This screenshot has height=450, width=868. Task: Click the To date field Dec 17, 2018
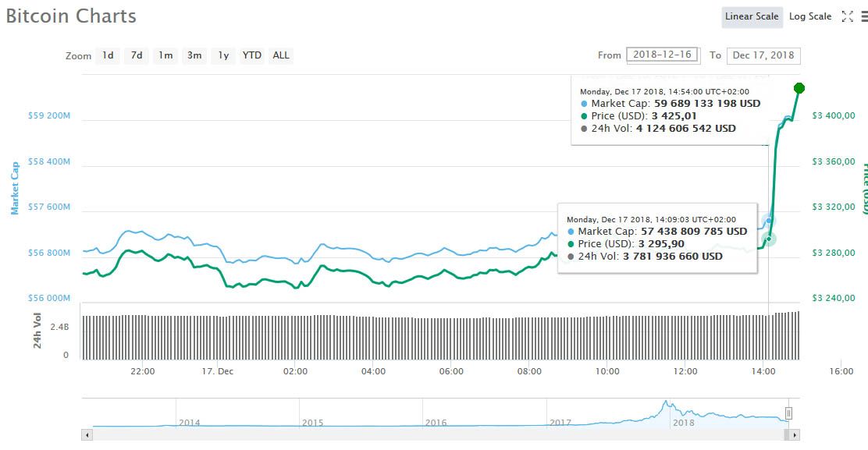[763, 55]
